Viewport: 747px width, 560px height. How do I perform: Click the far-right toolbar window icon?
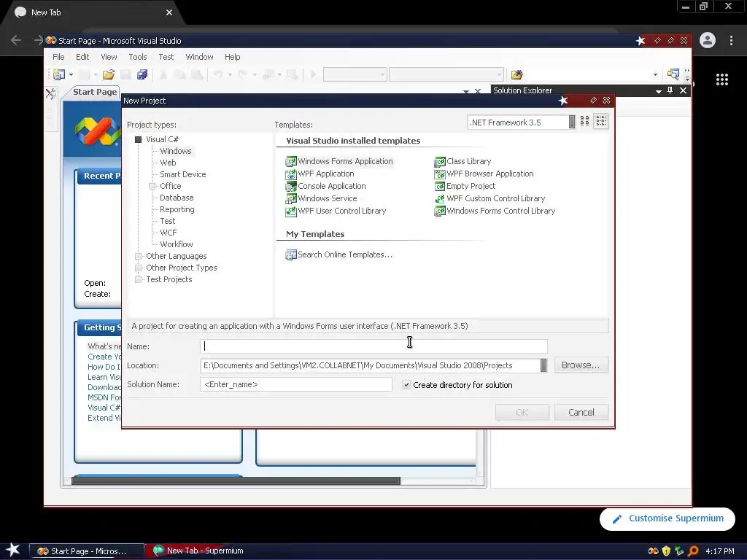673,74
